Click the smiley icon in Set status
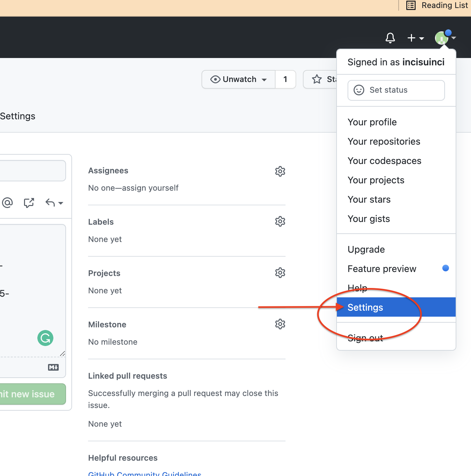The height and width of the screenshot is (476, 471). pos(359,90)
